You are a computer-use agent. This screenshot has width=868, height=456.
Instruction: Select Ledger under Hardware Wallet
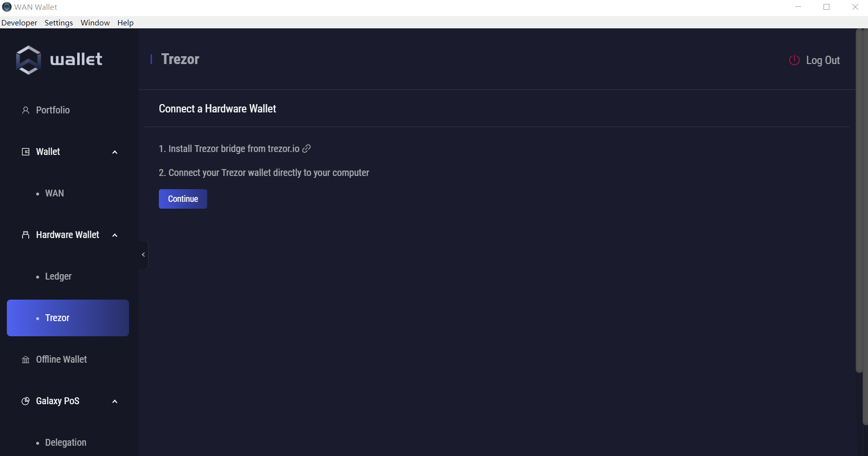[x=68, y=277]
